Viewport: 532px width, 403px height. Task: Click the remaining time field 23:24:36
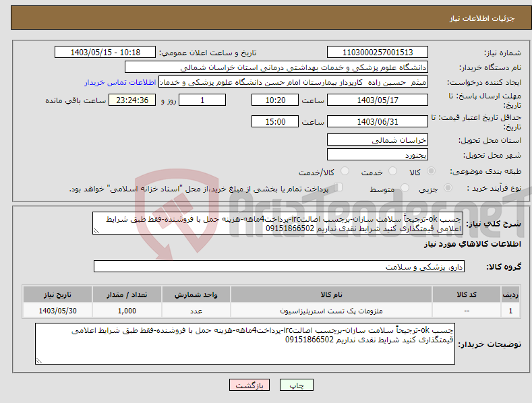[x=132, y=100]
